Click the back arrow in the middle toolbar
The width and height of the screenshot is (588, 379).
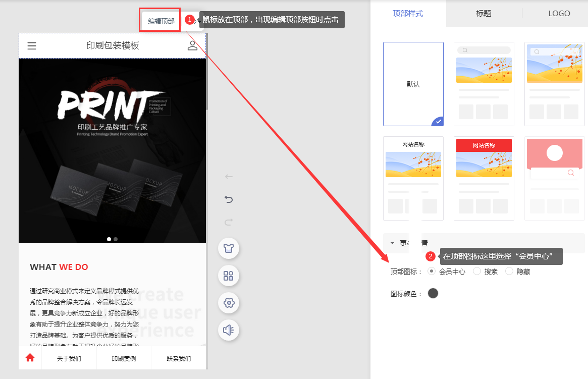pos(229,177)
